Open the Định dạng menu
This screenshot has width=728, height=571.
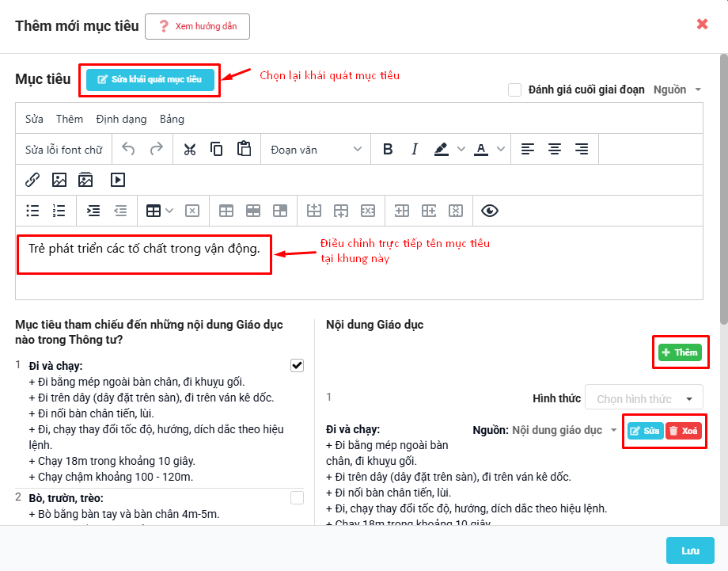coord(121,119)
